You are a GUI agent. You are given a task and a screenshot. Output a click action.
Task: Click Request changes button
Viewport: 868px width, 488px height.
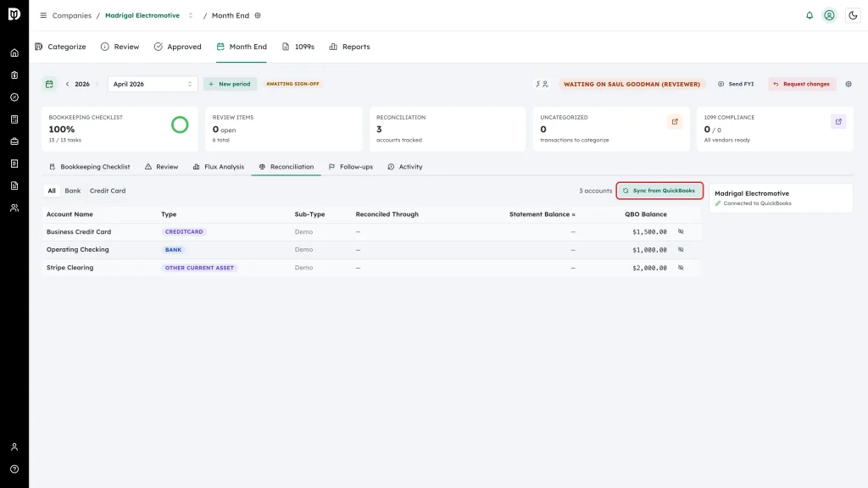[x=802, y=84]
